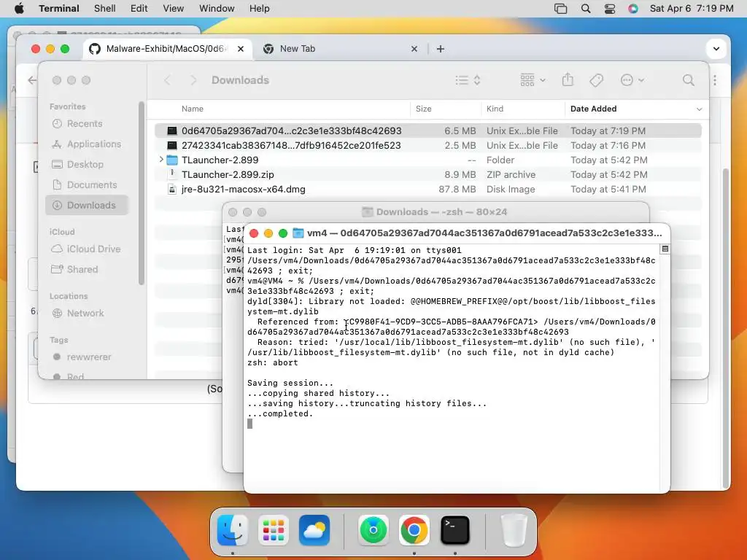747x560 pixels.
Task: Expand the TLauncher-2.899 folder
Action: click(x=161, y=160)
